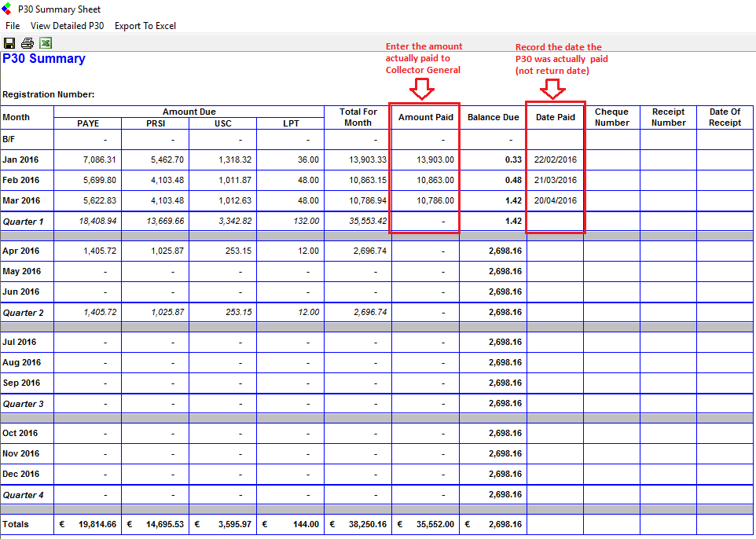
Task: Click the Save floppy disk icon
Action: [9, 43]
